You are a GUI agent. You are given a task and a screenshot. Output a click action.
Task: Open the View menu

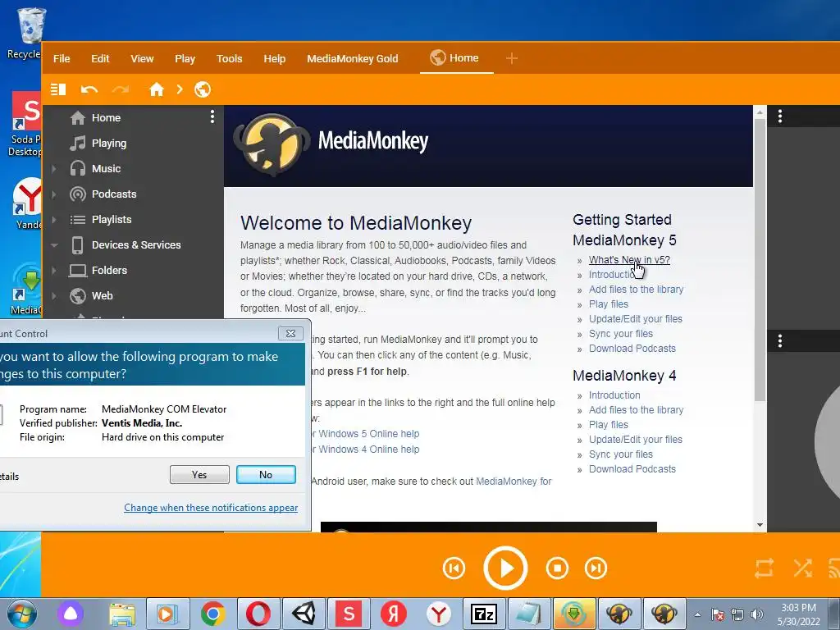click(x=142, y=58)
